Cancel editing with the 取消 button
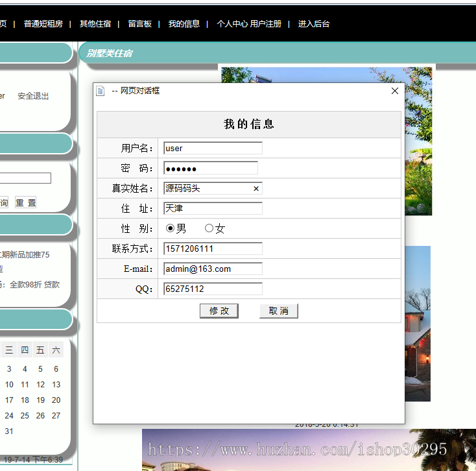The image size is (476, 471). coord(279,311)
